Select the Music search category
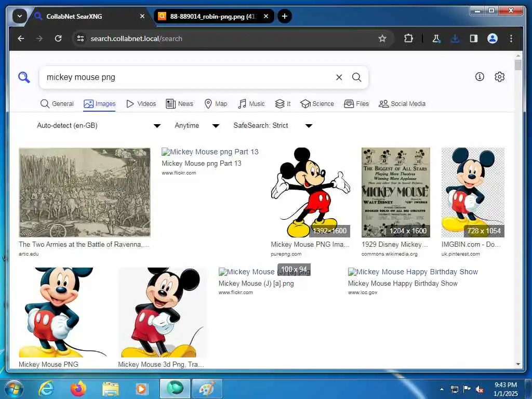 pyautogui.click(x=251, y=104)
